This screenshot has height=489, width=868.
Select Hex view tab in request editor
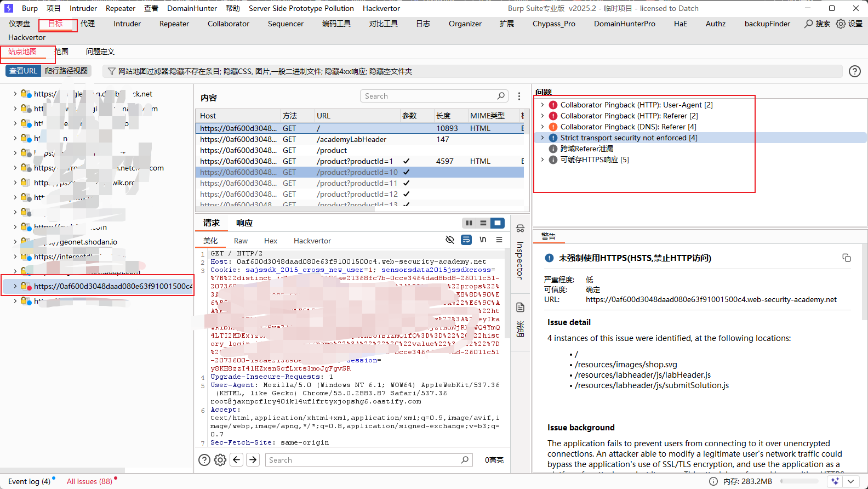(271, 241)
